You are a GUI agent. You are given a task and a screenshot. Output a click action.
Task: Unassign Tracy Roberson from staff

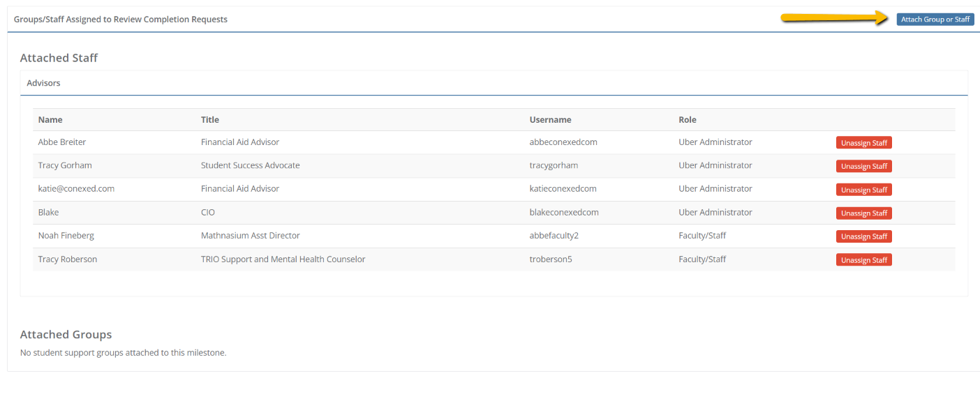(864, 260)
